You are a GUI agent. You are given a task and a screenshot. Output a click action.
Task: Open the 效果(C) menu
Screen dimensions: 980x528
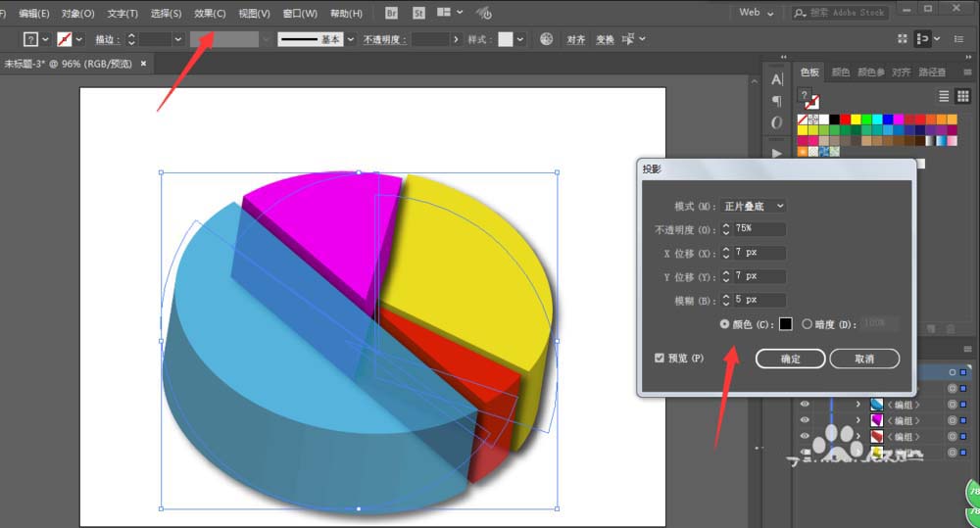[210, 13]
